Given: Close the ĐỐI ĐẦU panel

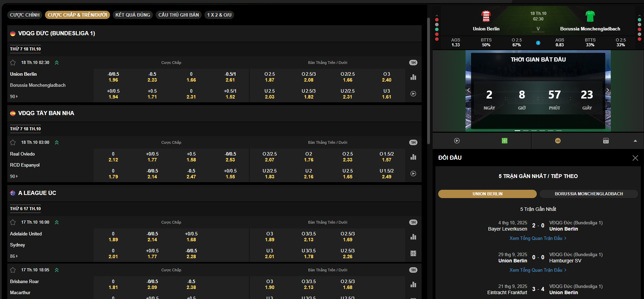Looking at the screenshot, I should (635, 158).
